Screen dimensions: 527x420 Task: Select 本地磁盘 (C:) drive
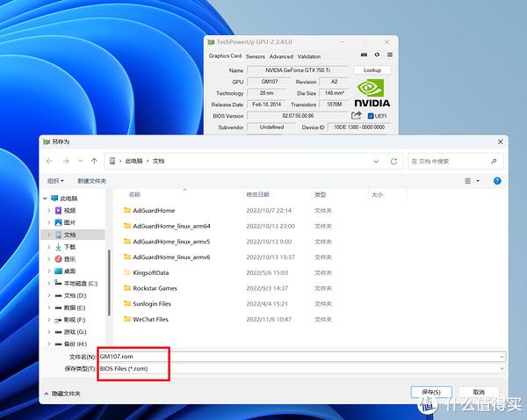tap(80, 284)
